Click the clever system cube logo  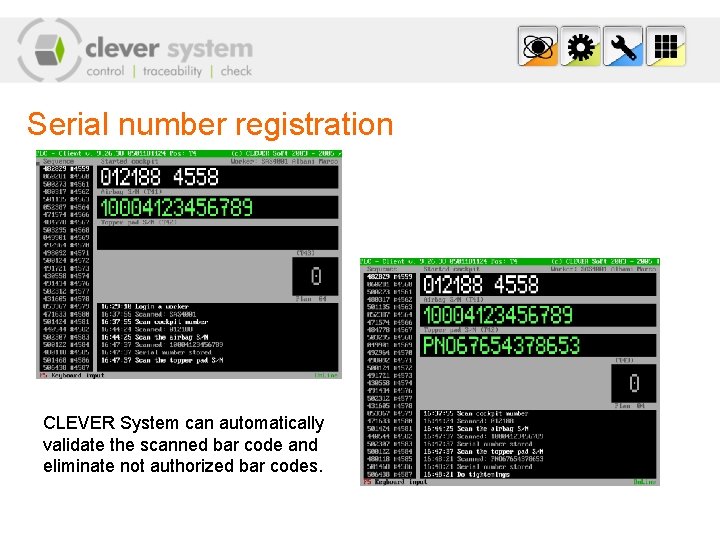click(50, 50)
